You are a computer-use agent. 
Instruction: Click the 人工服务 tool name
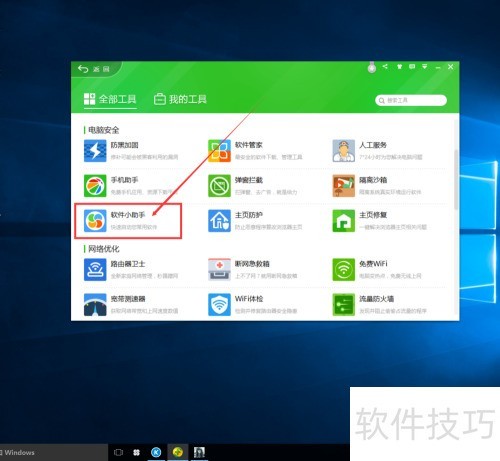373,145
